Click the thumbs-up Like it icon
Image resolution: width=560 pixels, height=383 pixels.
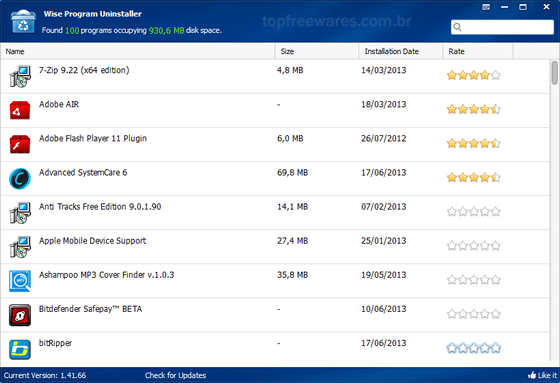532,375
